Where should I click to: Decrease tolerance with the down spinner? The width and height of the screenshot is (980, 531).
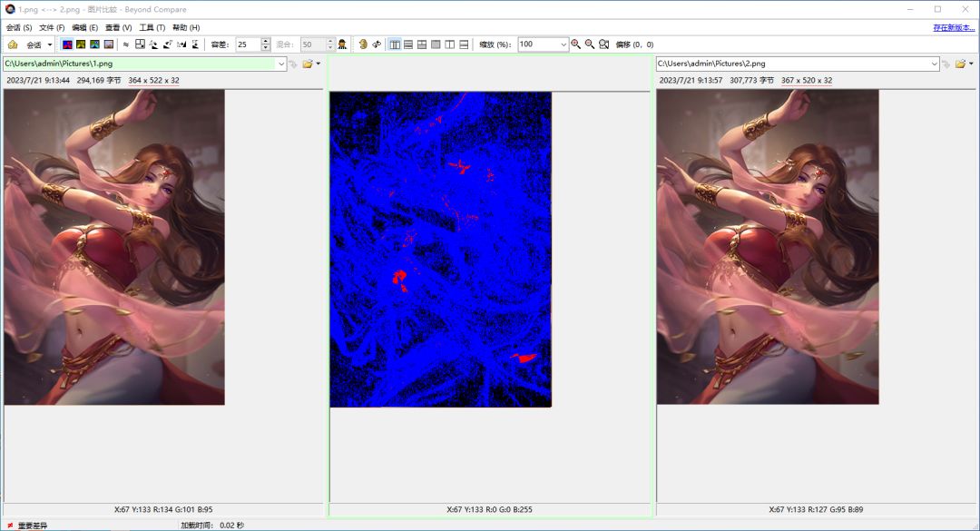pos(266,47)
